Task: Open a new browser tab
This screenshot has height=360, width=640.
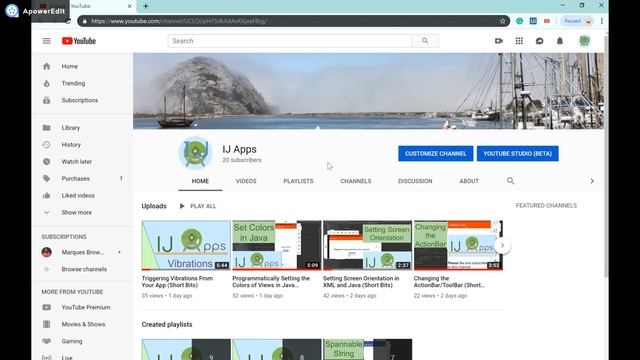Action: click(146, 6)
